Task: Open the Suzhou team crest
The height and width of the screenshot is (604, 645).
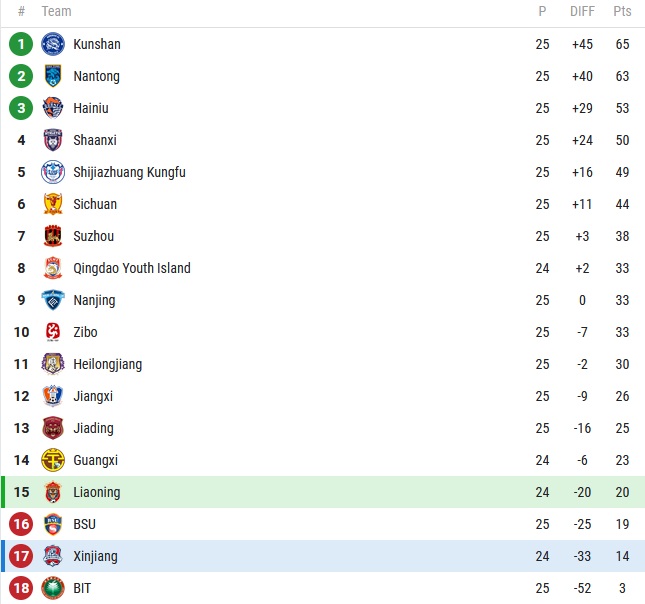Action: click(53, 236)
